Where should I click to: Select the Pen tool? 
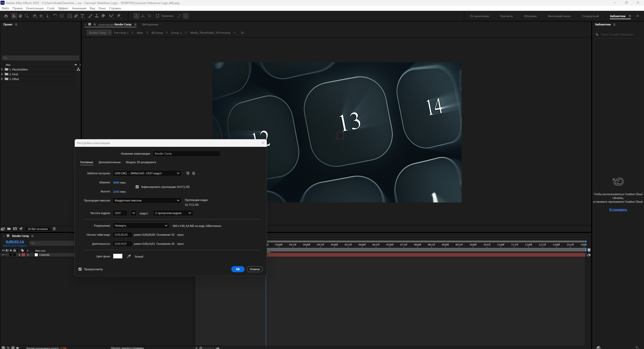(x=76, y=16)
